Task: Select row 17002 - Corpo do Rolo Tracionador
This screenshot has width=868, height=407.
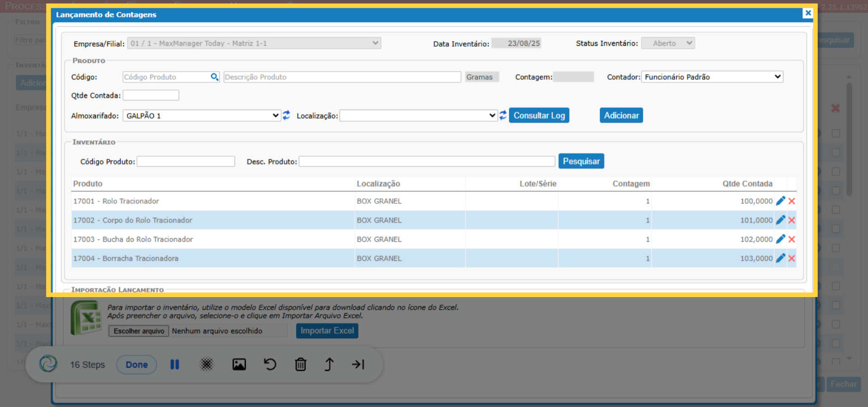Action: coord(434,220)
